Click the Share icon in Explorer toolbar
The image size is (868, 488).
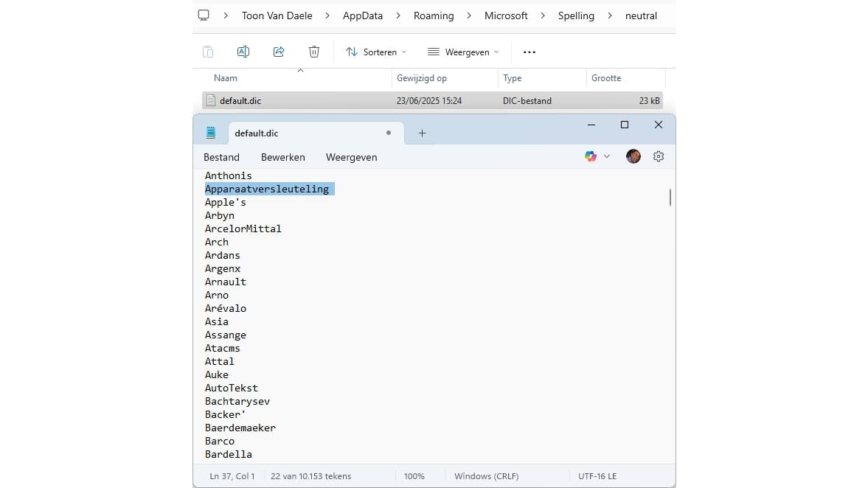click(279, 52)
